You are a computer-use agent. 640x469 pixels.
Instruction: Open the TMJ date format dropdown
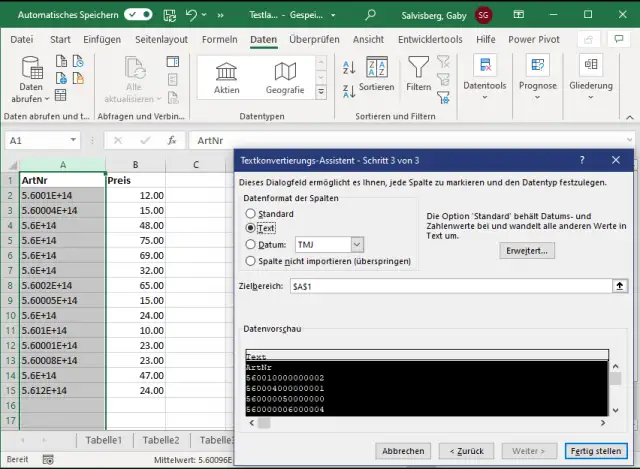(x=357, y=244)
